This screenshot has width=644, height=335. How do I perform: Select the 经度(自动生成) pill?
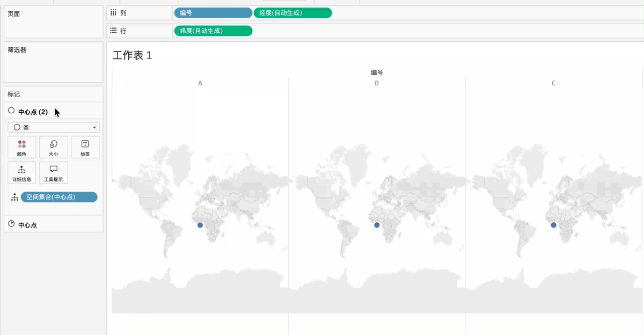coord(292,13)
